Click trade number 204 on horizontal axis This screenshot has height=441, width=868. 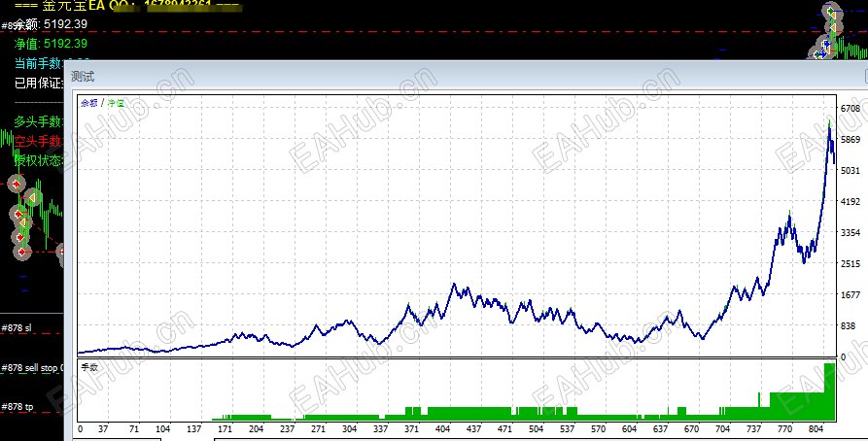tap(257, 428)
